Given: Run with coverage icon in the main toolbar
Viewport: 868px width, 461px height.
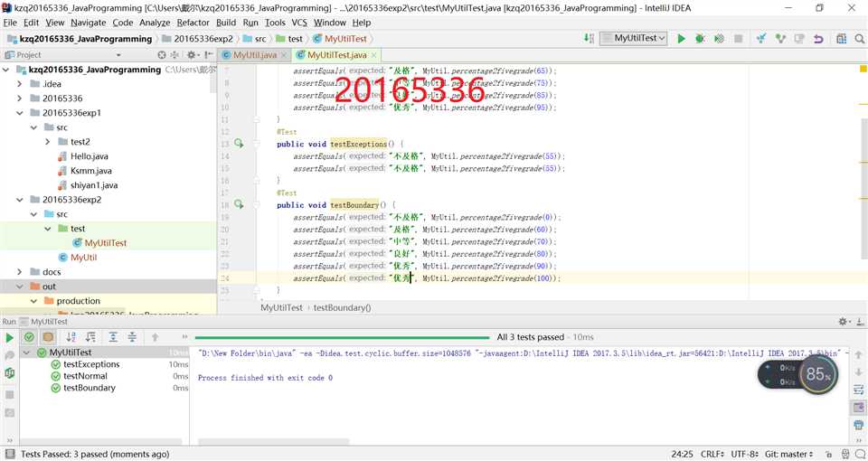Looking at the screenshot, I should pos(719,39).
